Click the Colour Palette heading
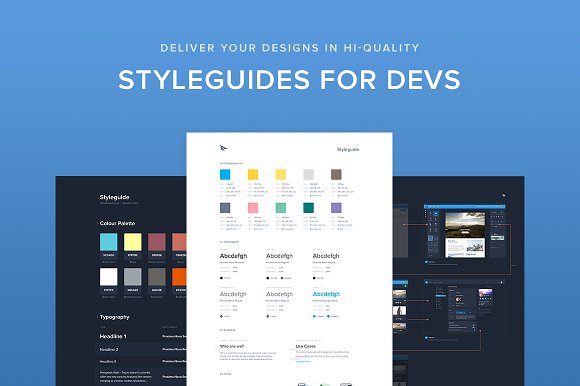The width and height of the screenshot is (580, 386). [x=118, y=223]
